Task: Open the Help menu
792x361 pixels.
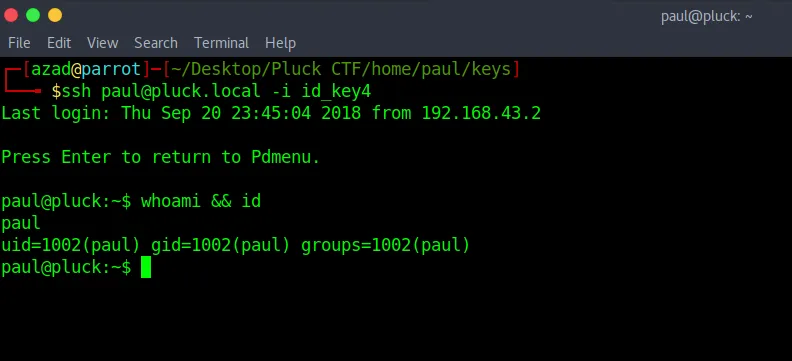Action: (280, 43)
